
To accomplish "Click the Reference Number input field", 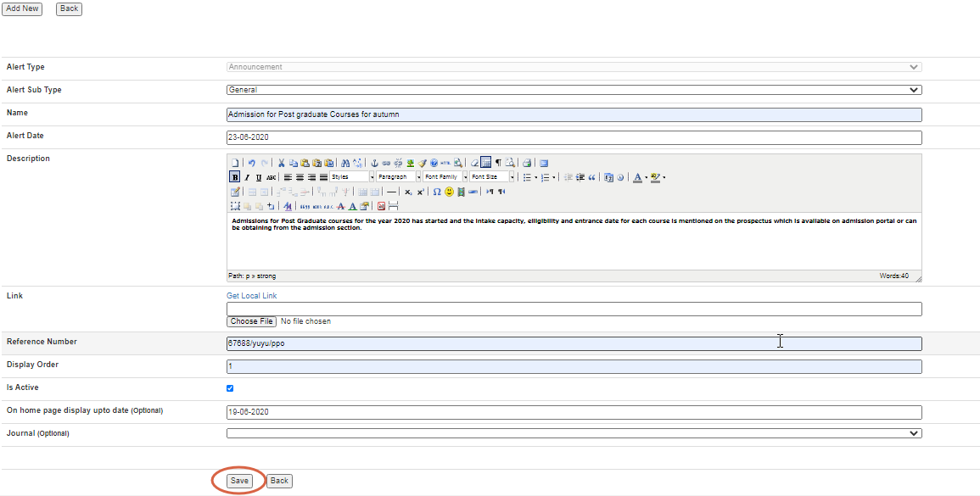I will click(574, 343).
